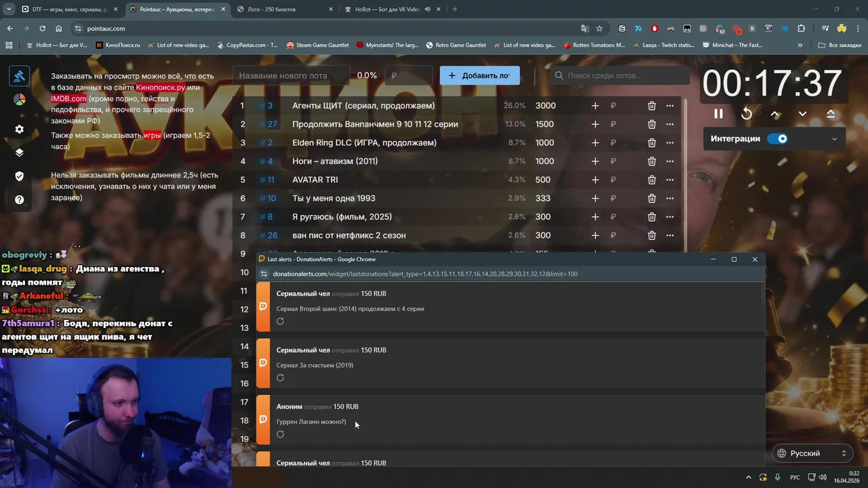Open the tab search dropdown

(x=8, y=9)
